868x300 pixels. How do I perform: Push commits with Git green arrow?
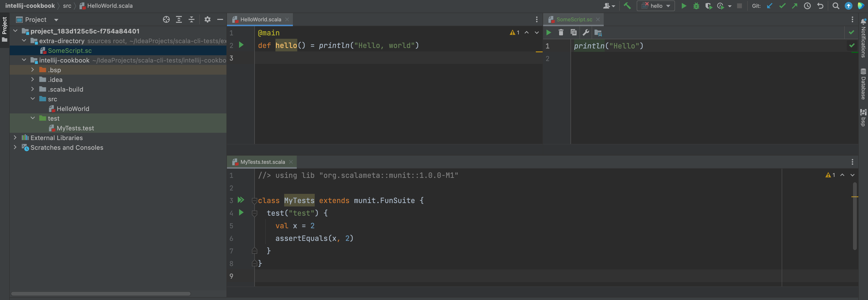[795, 6]
